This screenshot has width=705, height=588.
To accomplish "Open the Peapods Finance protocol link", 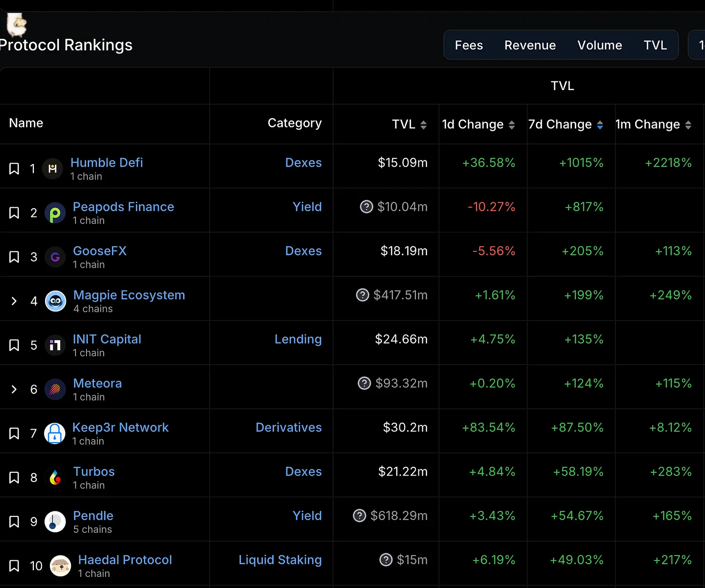I will point(123,207).
